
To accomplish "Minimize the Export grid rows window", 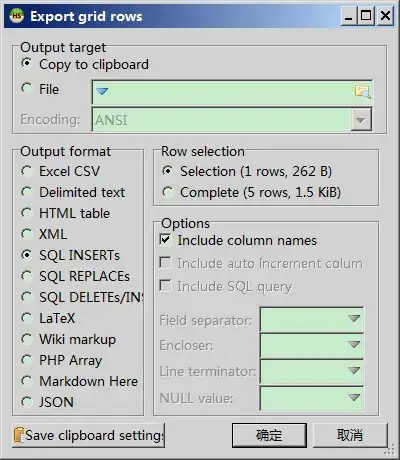I will [349, 16].
